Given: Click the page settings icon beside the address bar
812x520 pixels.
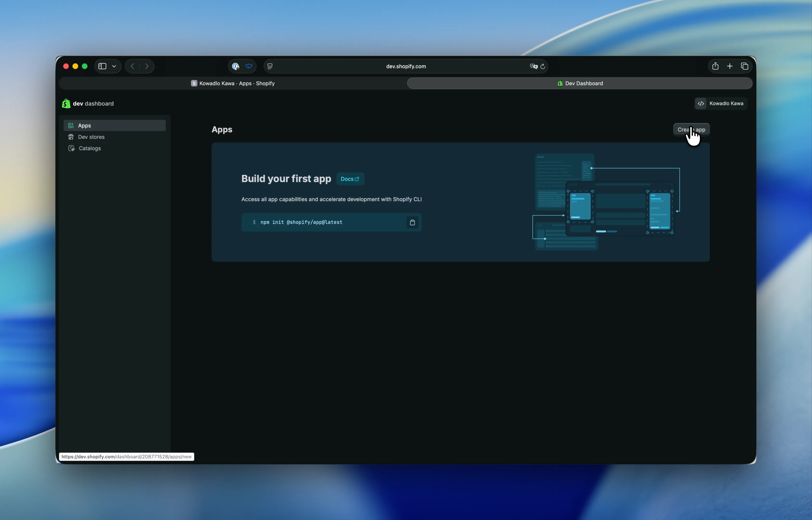Looking at the screenshot, I should click(x=269, y=66).
